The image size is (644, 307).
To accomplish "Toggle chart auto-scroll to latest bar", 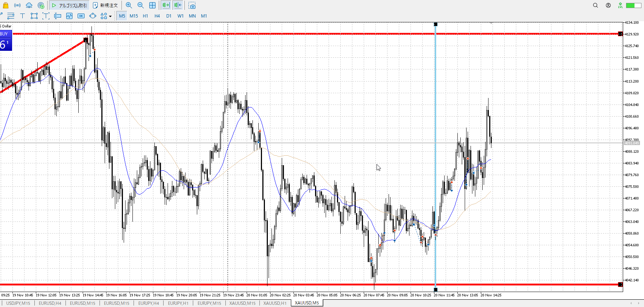I will [166, 5].
